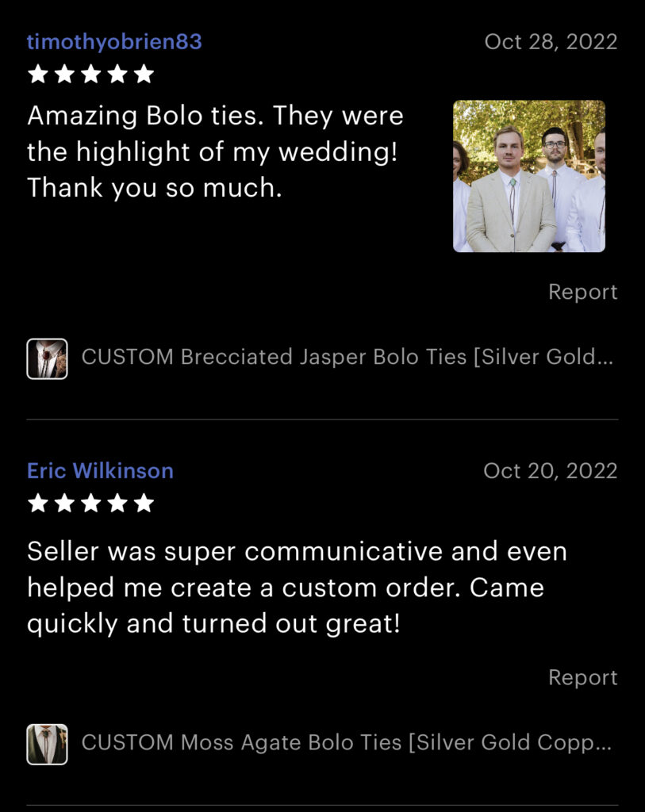The image size is (645, 812).
Task: Enlarge the wedding group review photo
Action: (x=529, y=176)
